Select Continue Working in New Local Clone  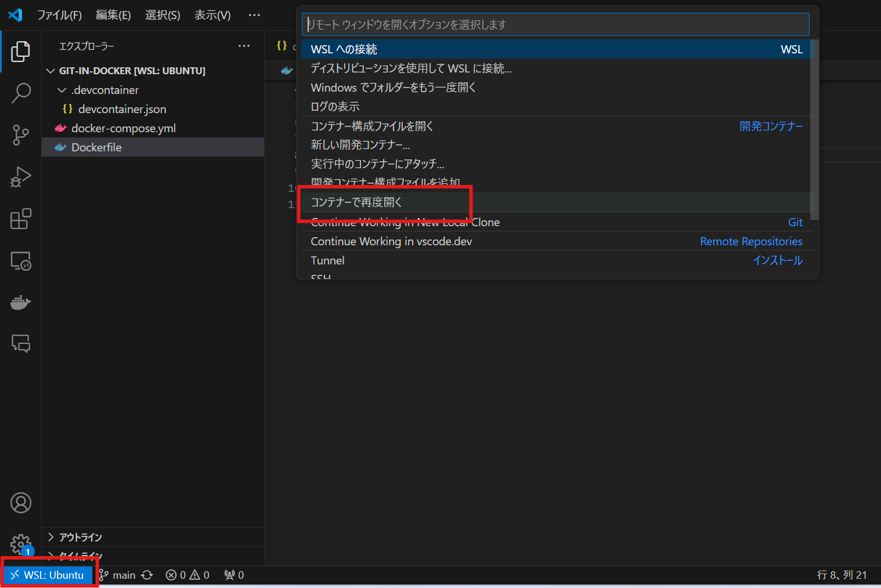(x=556, y=222)
